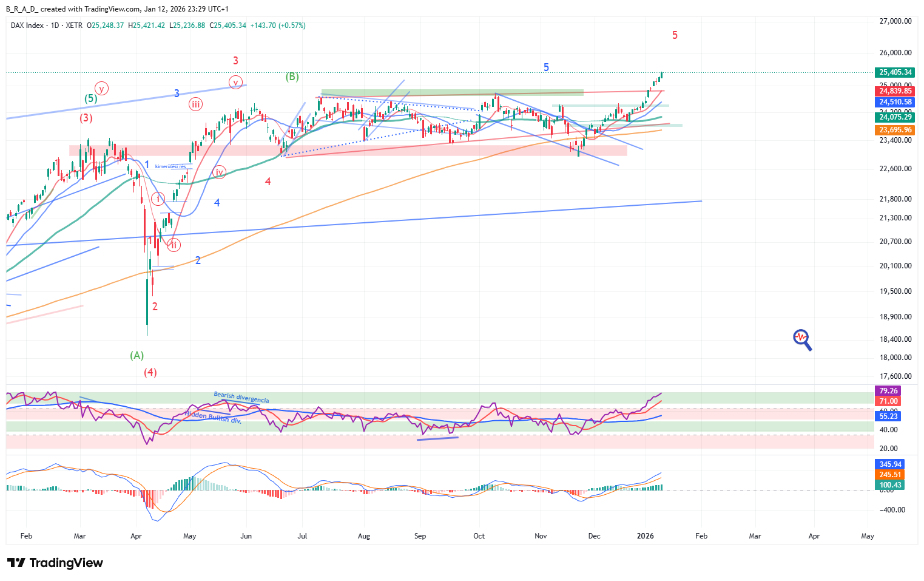Select the purple 79.26 RSI value label
Viewport: 924px width, 581px height.
click(888, 391)
